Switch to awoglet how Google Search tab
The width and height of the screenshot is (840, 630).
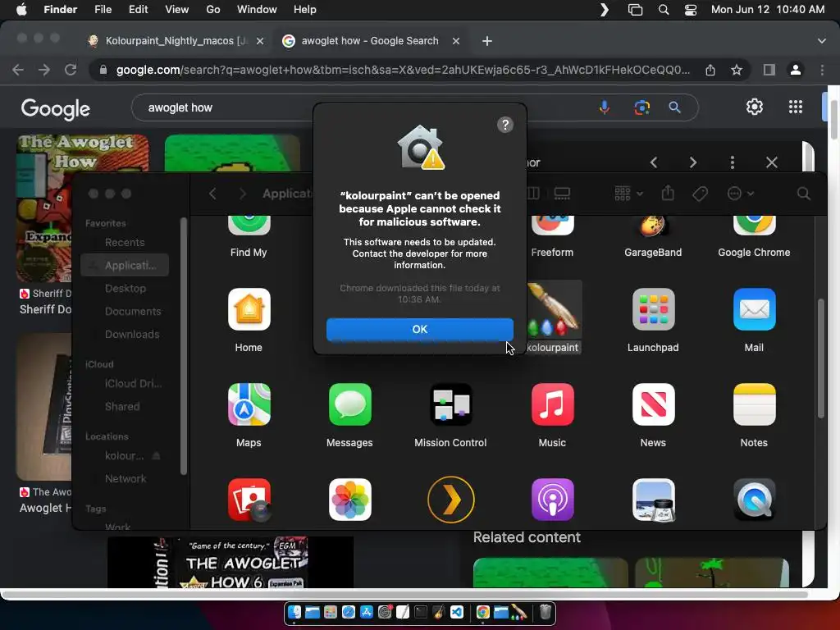pyautogui.click(x=370, y=41)
